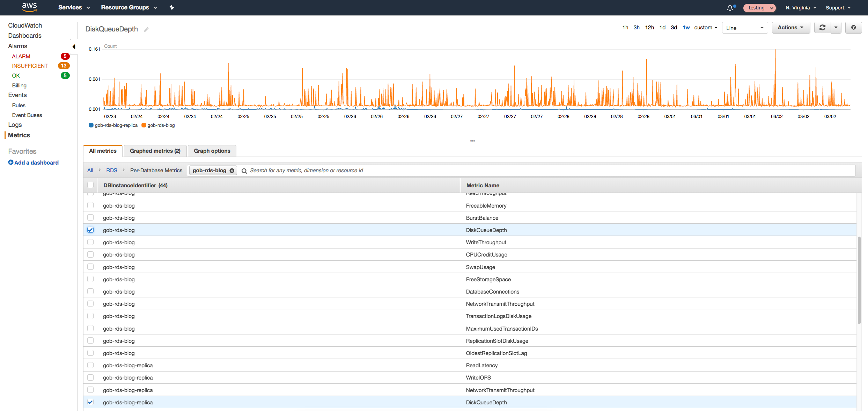Collapse the CloudWatch sidebar panel
The height and width of the screenshot is (411, 868).
(74, 46)
